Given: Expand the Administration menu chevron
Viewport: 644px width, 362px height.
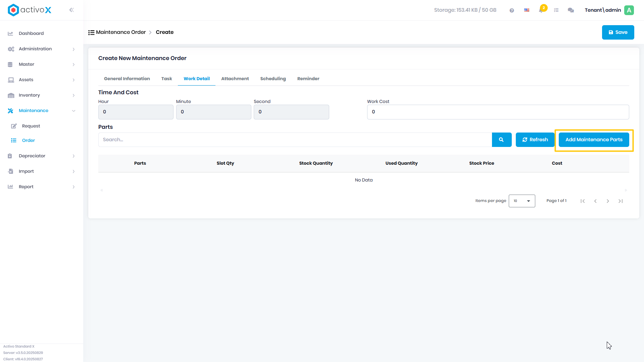Looking at the screenshot, I should (73, 49).
